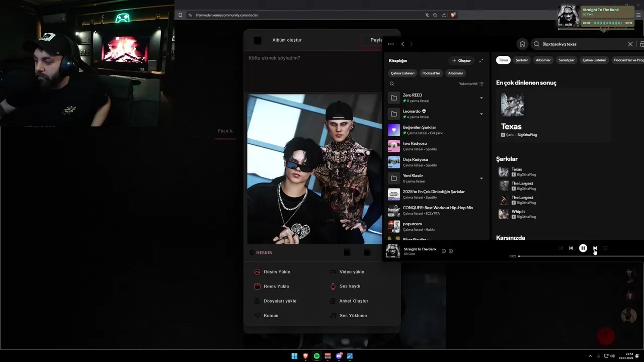Click Resim Yükle image upload option

point(272,271)
